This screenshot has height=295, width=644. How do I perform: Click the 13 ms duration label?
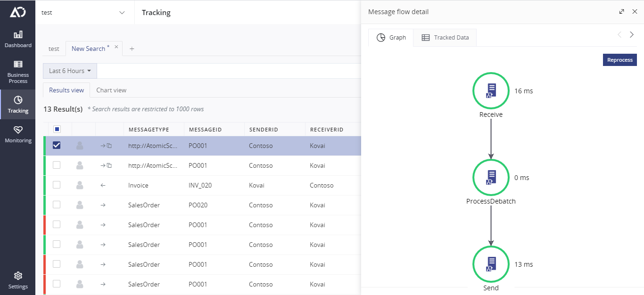tap(524, 264)
